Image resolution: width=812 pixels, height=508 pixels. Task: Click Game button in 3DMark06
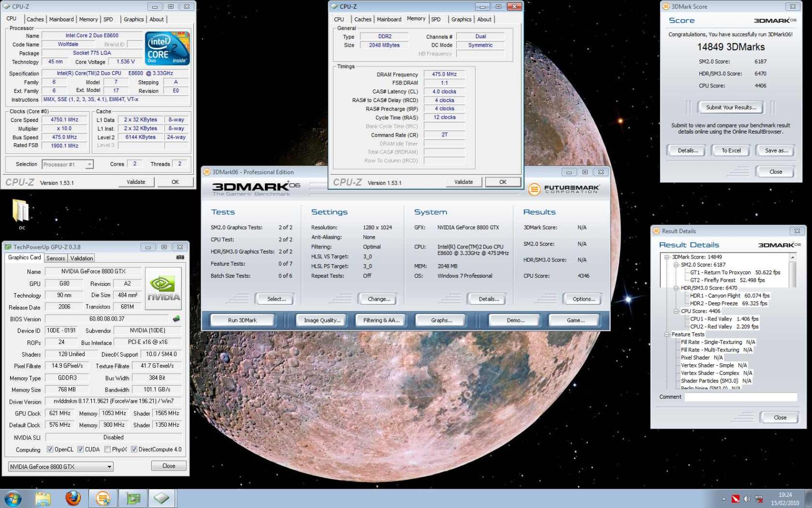tap(576, 320)
